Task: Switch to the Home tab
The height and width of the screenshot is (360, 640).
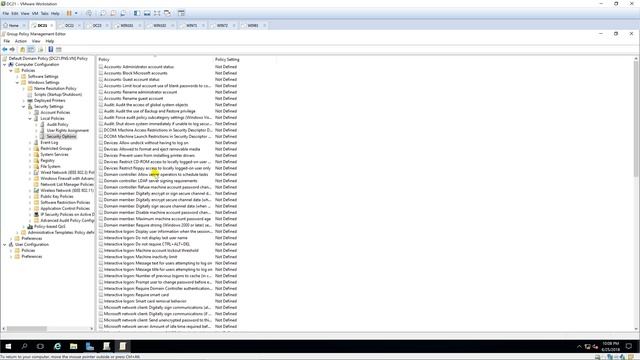Action: pos(13,25)
